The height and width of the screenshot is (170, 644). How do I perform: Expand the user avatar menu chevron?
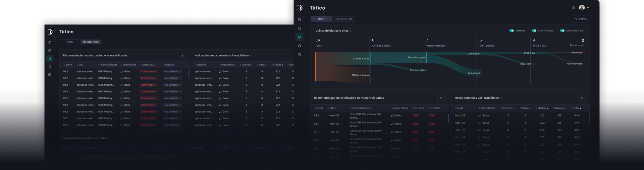pyautogui.click(x=588, y=8)
